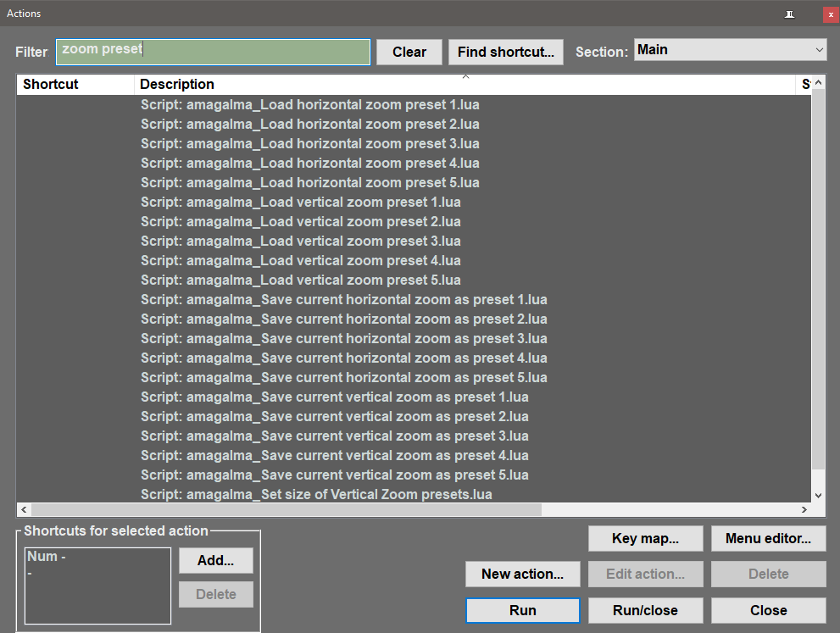The image size is (840, 633).
Task: Click the Edit action button
Action: tap(646, 574)
